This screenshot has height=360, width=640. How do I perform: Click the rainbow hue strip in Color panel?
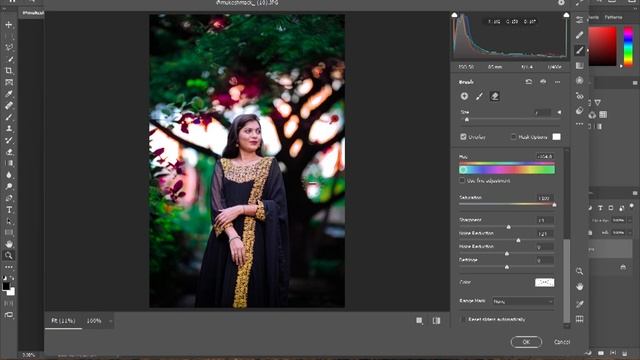point(628,47)
